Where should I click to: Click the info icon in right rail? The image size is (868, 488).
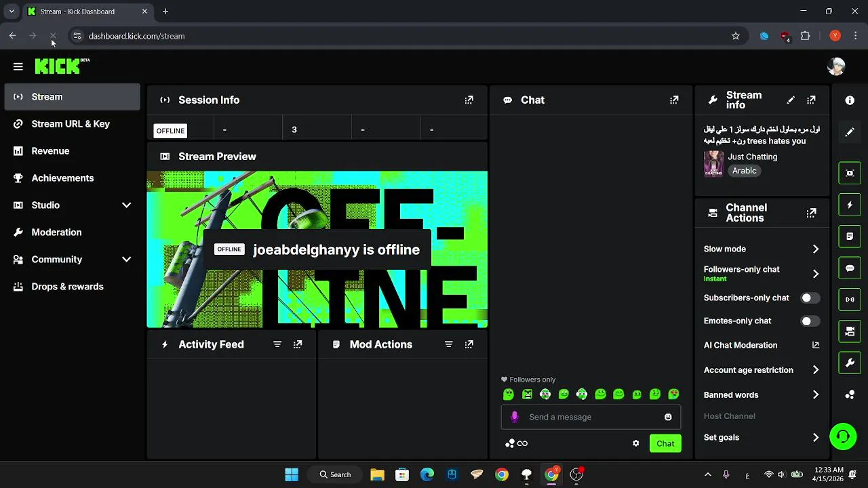(850, 100)
